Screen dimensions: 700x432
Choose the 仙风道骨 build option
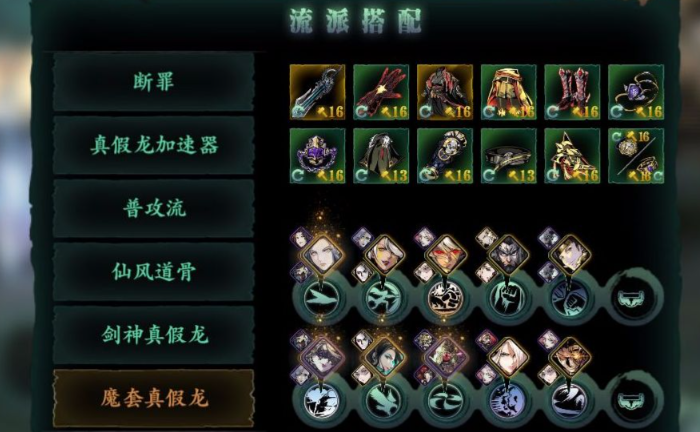click(x=154, y=272)
